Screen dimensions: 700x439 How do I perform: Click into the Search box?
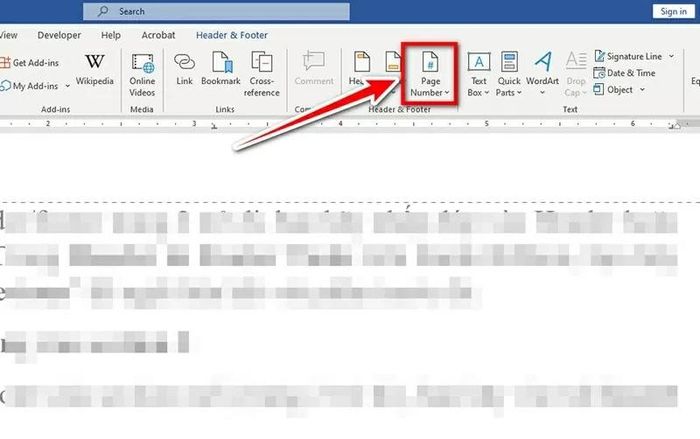click(x=216, y=11)
